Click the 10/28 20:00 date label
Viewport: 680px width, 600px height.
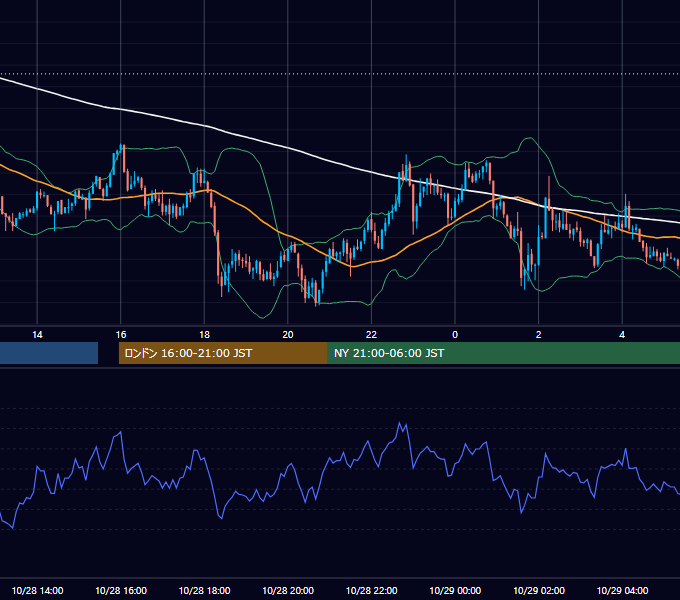[288, 590]
